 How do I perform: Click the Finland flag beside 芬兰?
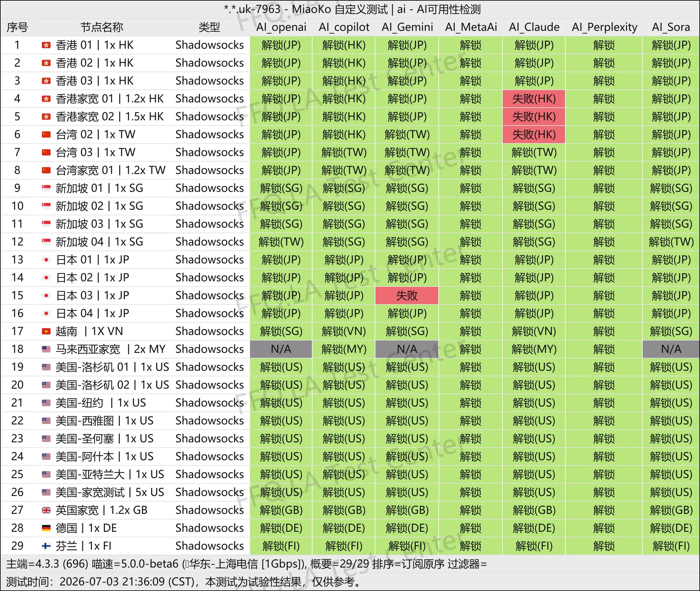[x=46, y=546]
